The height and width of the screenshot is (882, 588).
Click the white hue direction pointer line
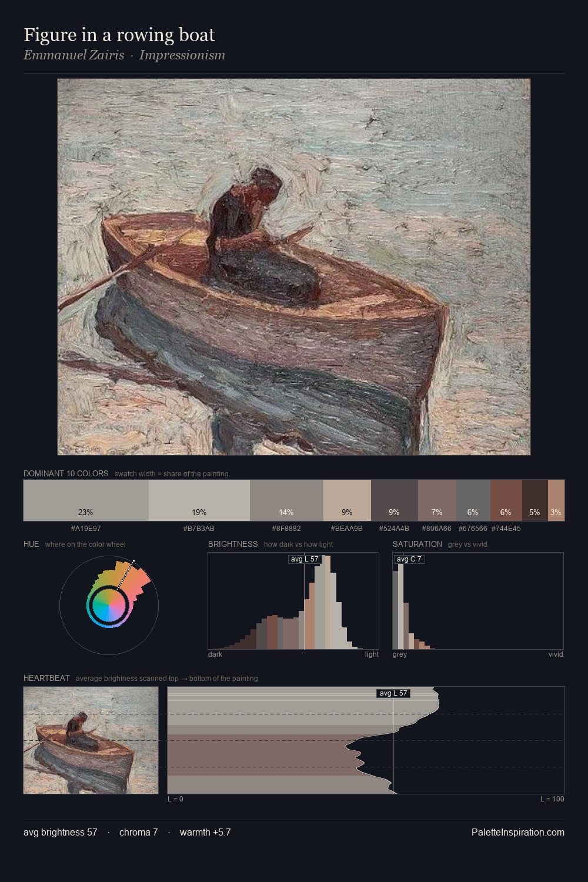pyautogui.click(x=126, y=575)
